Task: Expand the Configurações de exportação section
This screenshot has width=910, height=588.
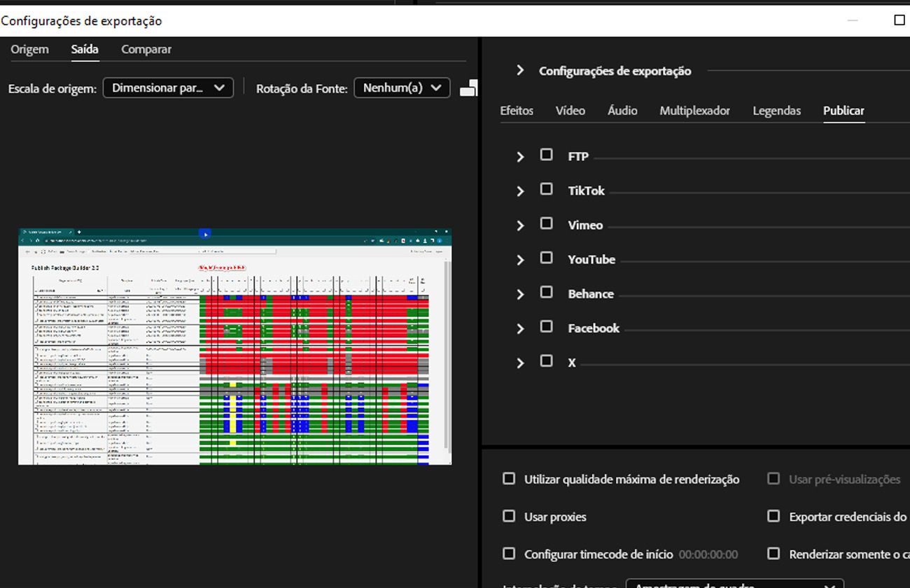Action: 520,70
